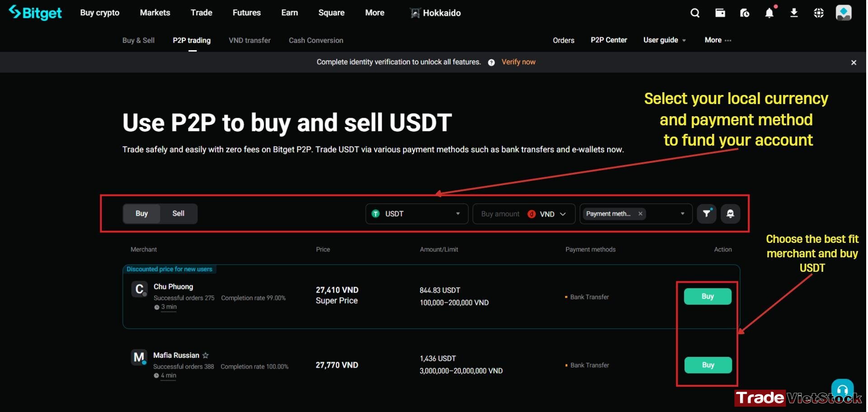This screenshot has height=412, width=868.
Task: Click the star next to Mafia Russian
Action: [206, 355]
